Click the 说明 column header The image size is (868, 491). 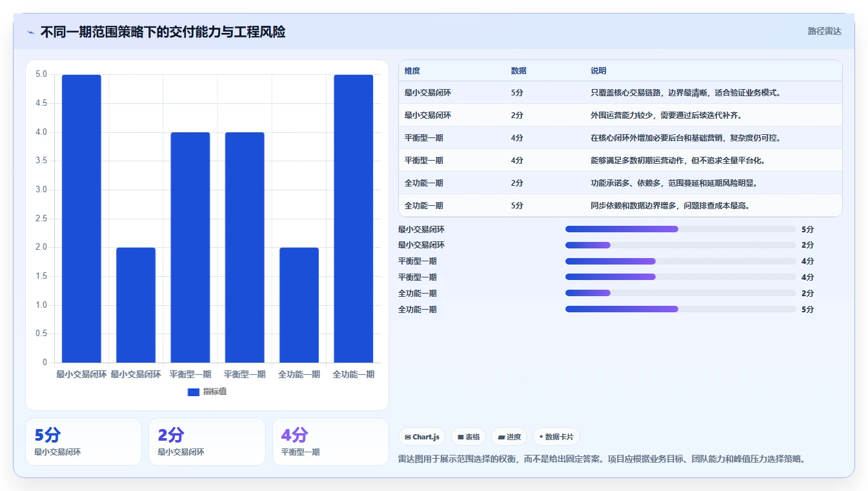click(x=598, y=71)
